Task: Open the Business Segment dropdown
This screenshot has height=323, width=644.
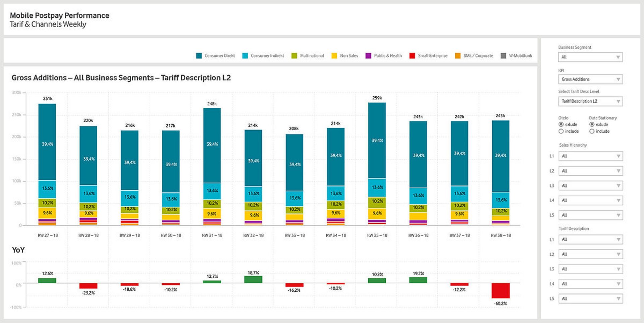Action: coord(590,57)
